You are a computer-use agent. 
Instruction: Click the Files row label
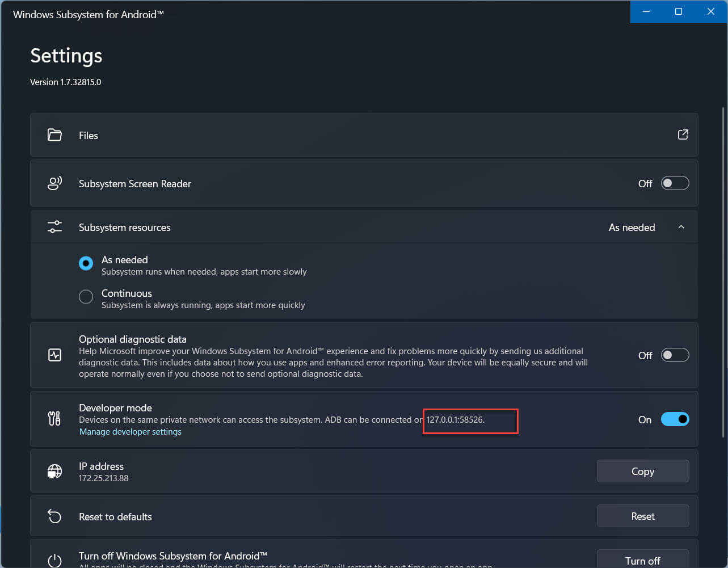[89, 135]
